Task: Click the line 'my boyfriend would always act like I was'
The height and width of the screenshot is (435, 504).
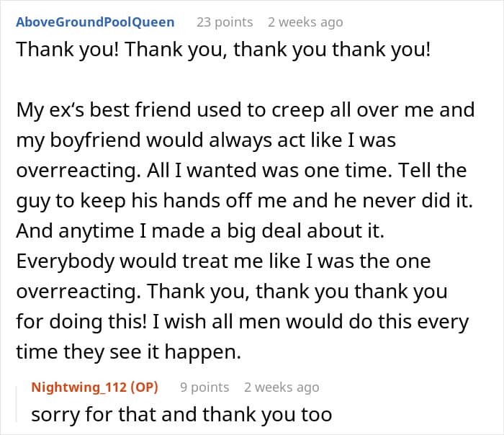Action: pos(206,140)
